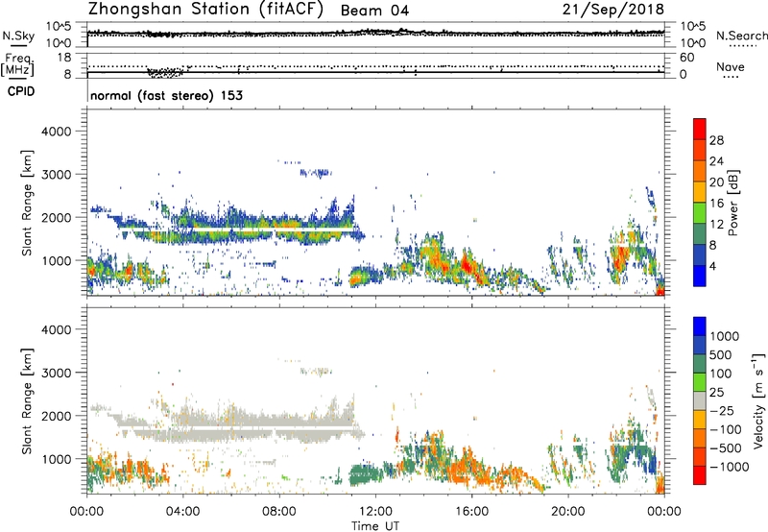
Task: Click the '12:00' time tick label
Action: (375, 512)
